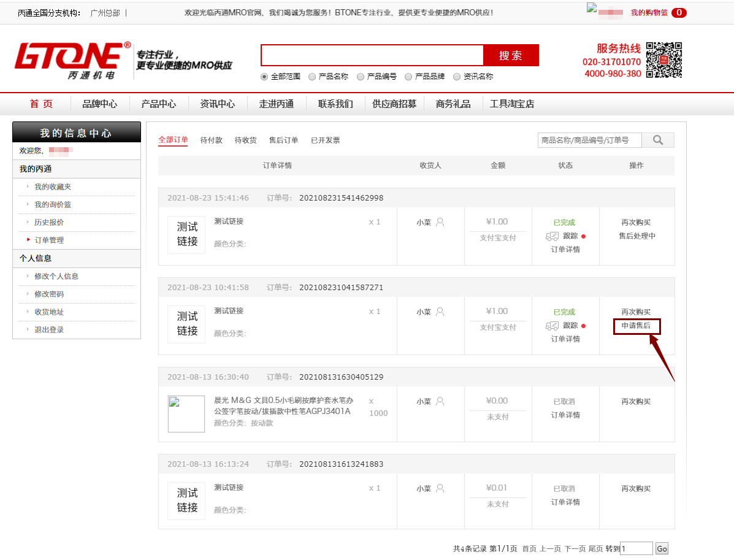Click person icon next to first order recipient
734x560 pixels.
[440, 222]
